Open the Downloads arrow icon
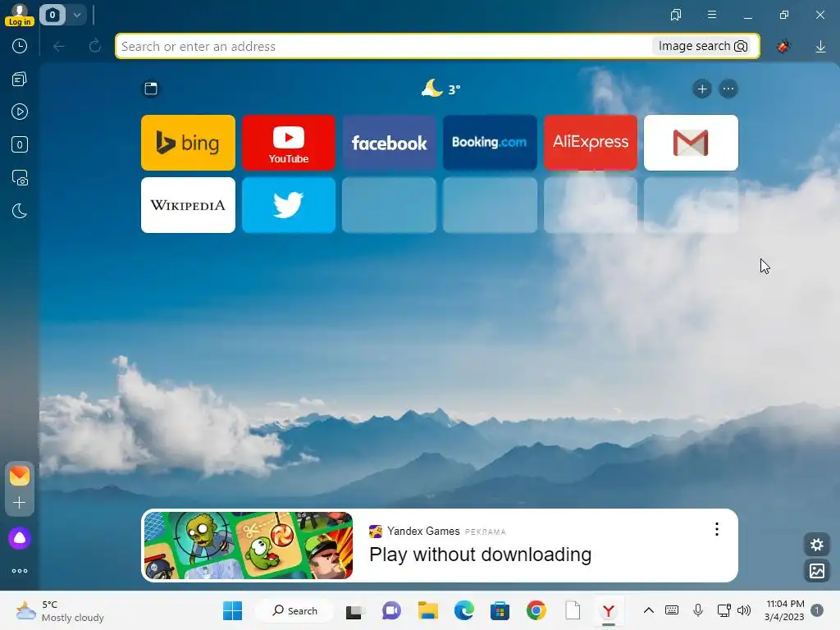Screen dimensions: 840x630 820,47
